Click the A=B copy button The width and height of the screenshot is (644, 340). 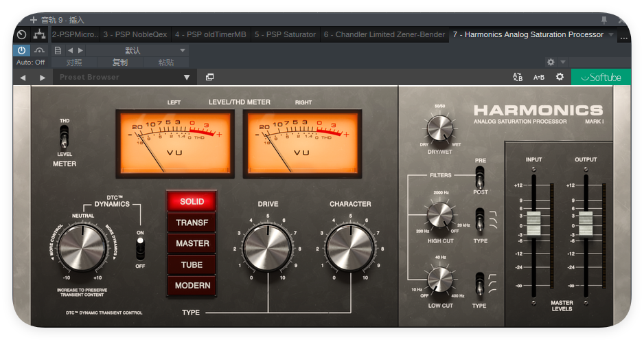(538, 78)
